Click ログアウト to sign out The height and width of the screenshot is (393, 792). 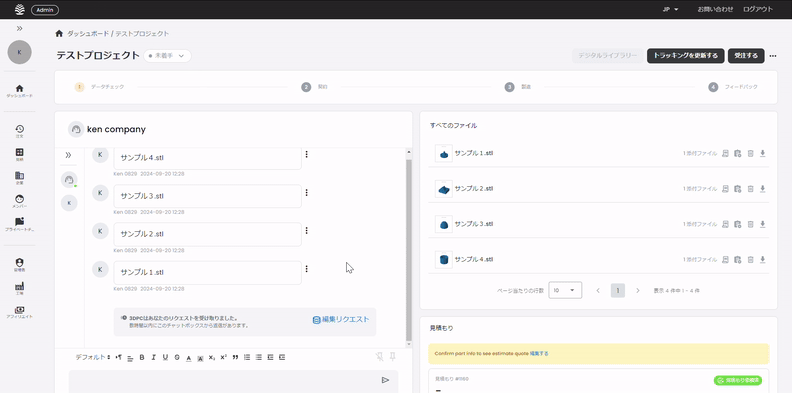pos(758,10)
